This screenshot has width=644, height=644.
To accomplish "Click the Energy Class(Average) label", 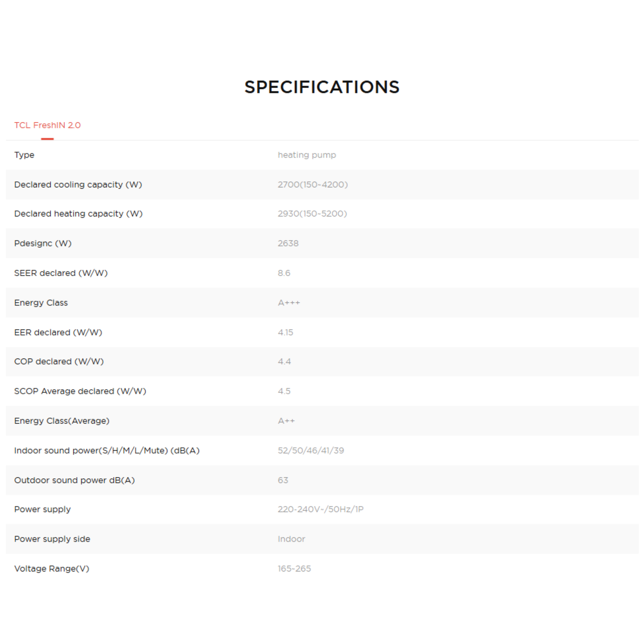I will point(62,421).
